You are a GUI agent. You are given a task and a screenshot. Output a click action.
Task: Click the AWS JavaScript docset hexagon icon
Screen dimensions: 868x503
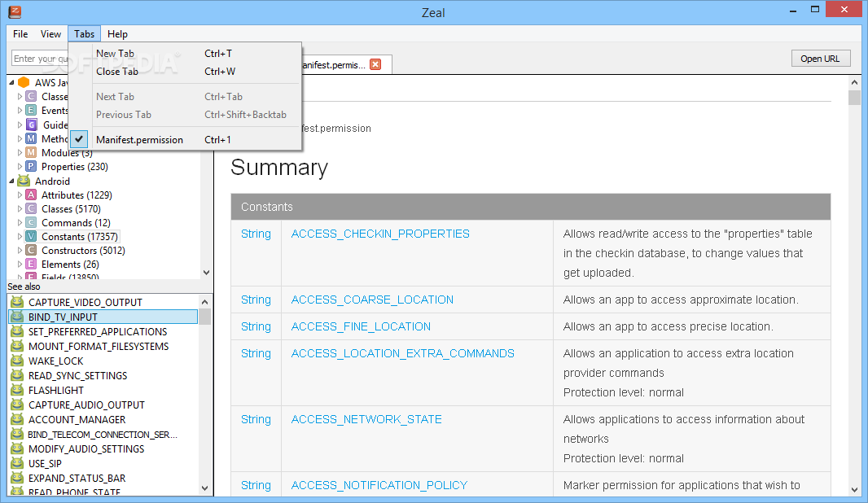pos(24,82)
